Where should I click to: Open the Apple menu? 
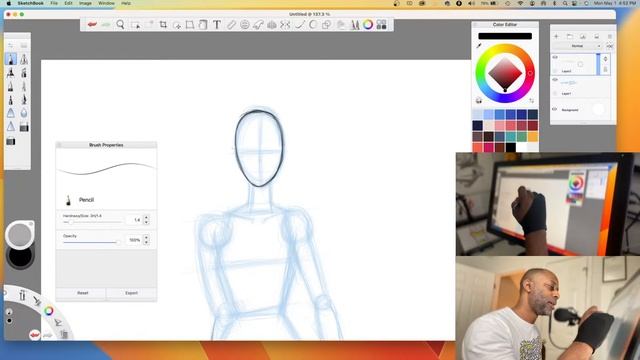tap(9, 3)
